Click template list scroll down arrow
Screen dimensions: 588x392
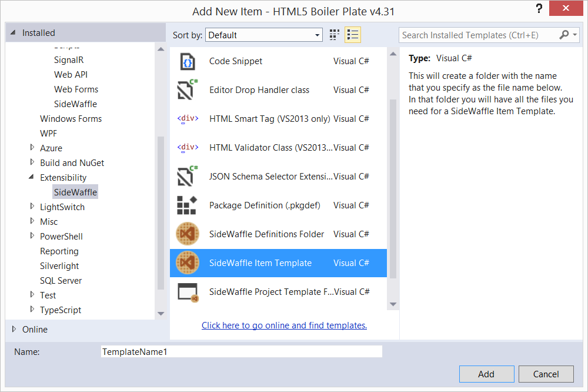pos(393,304)
